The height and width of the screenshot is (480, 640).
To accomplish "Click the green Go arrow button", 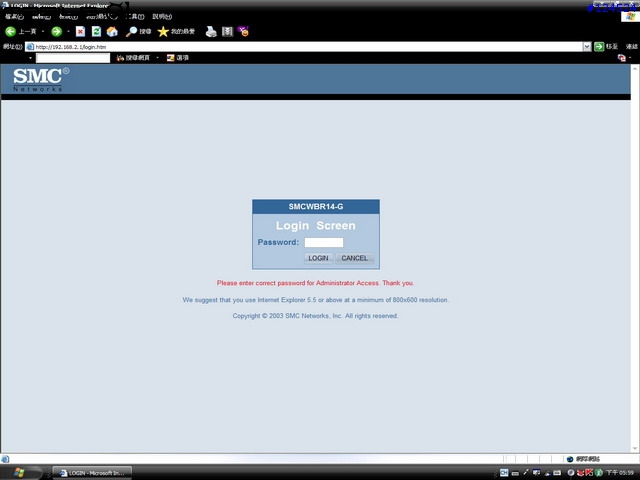I will click(599, 47).
